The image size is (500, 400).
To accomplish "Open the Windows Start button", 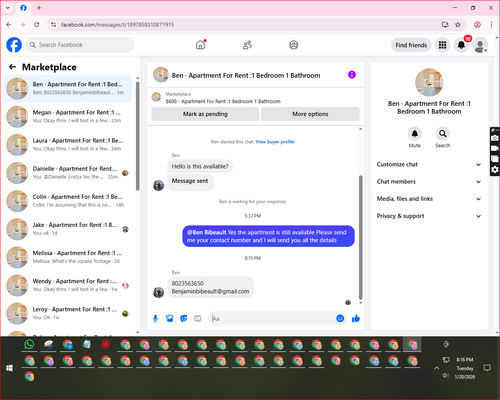I will tap(9, 368).
